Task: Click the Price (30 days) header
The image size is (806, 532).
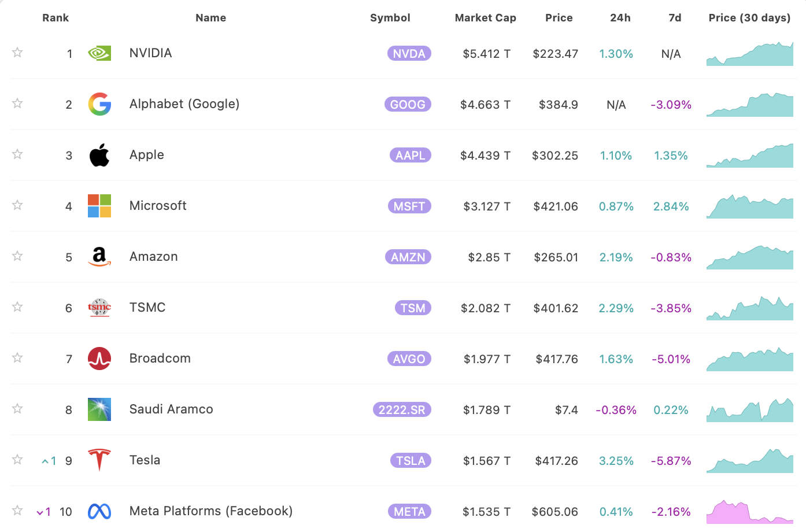Action: [750, 18]
